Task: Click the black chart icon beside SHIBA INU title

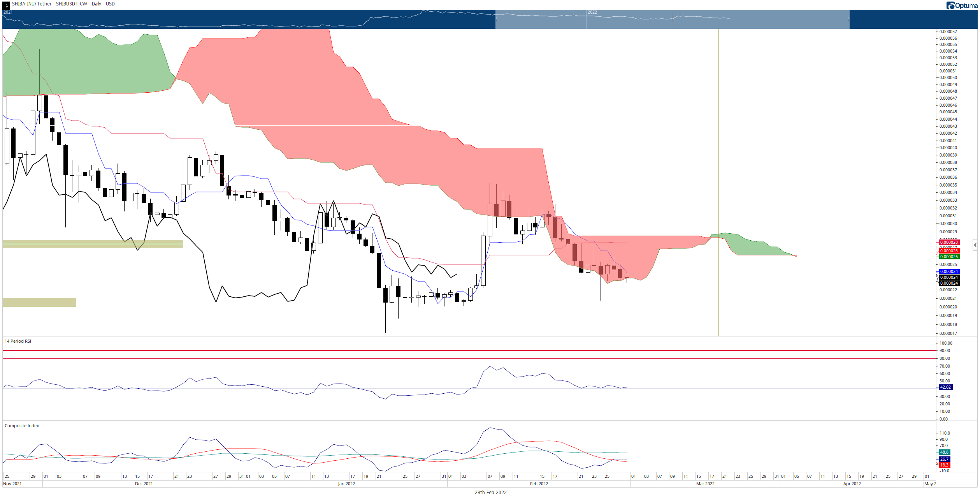Action: coord(6,5)
